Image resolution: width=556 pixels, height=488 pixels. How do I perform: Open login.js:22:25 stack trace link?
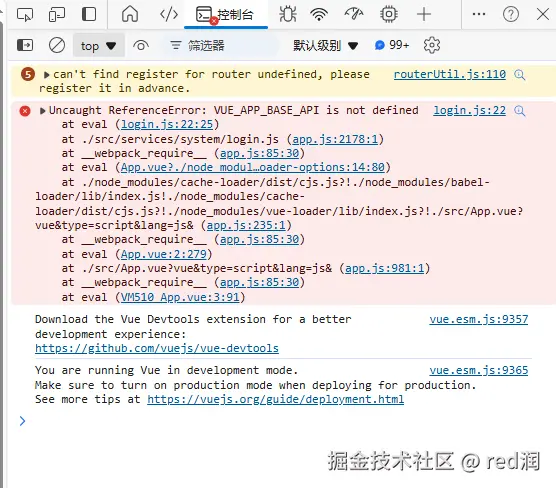click(x=167, y=124)
